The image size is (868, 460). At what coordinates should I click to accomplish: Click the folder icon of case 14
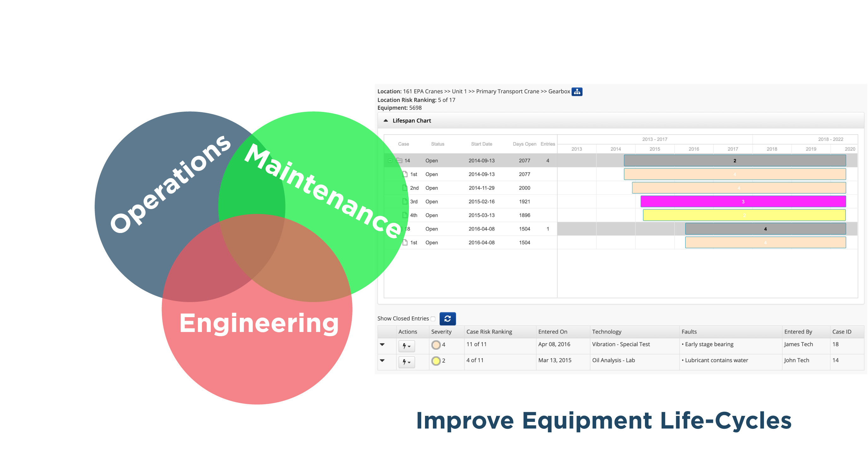point(399,160)
